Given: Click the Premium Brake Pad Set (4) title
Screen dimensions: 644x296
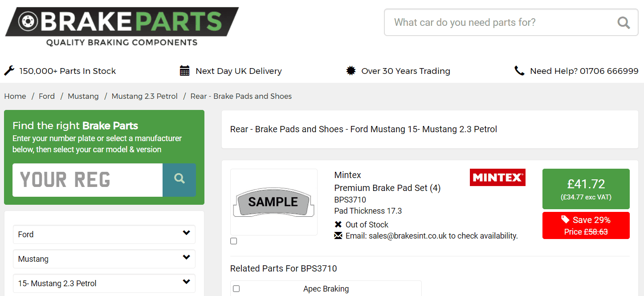Looking at the screenshot, I should 387,188.
